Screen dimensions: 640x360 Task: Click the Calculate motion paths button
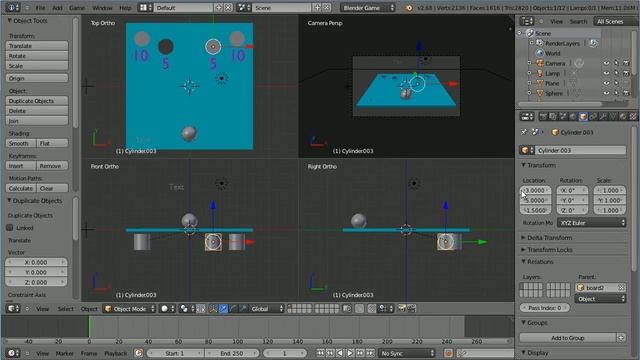point(21,188)
